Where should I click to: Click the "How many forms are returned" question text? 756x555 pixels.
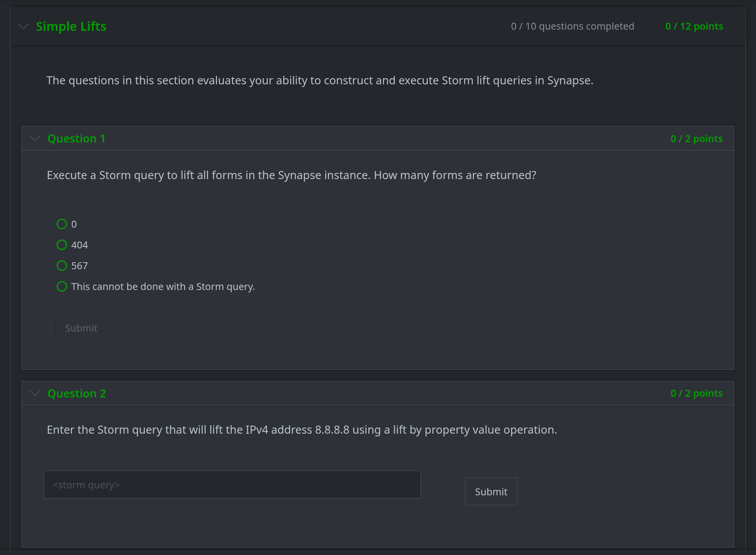pyautogui.click(x=291, y=175)
